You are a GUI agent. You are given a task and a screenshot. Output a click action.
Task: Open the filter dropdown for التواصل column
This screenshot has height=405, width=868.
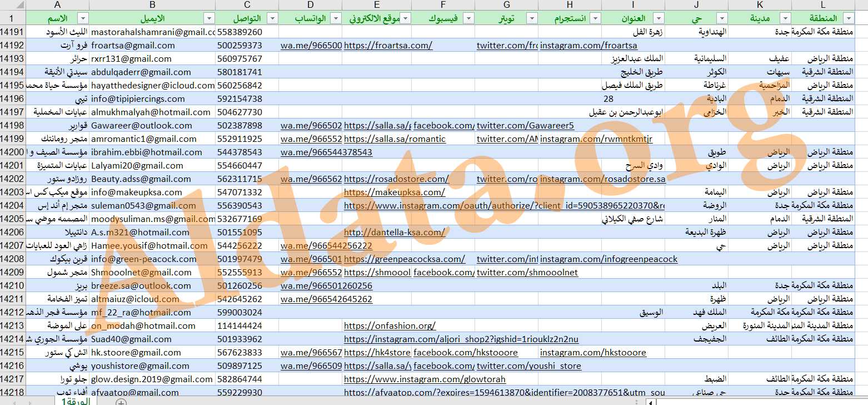(272, 18)
